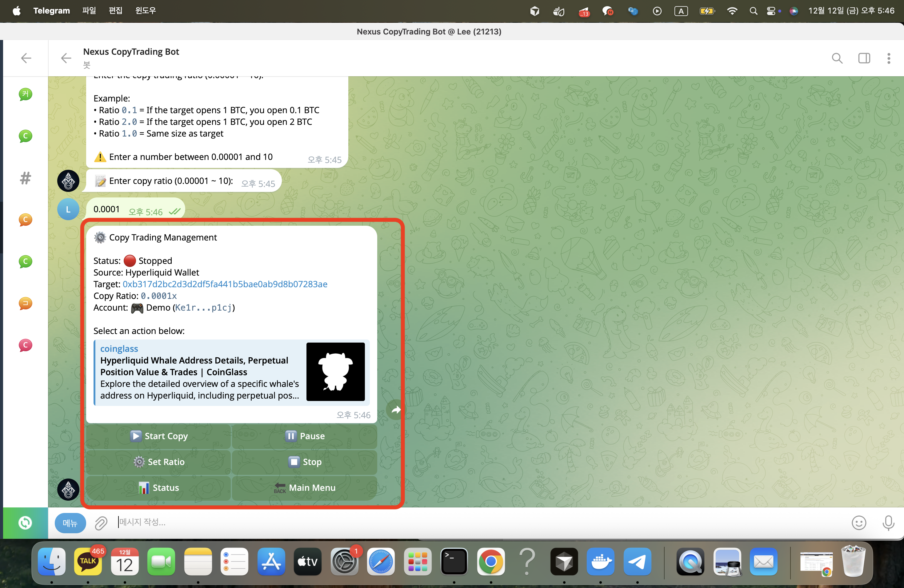Select the hashtag folder in left sidebar

(26, 178)
